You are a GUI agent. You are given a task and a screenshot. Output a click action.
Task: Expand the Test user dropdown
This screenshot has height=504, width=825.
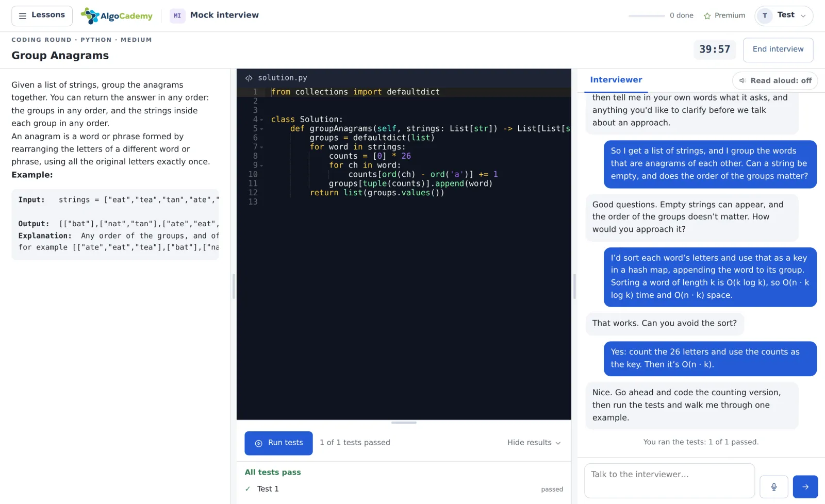tap(784, 15)
